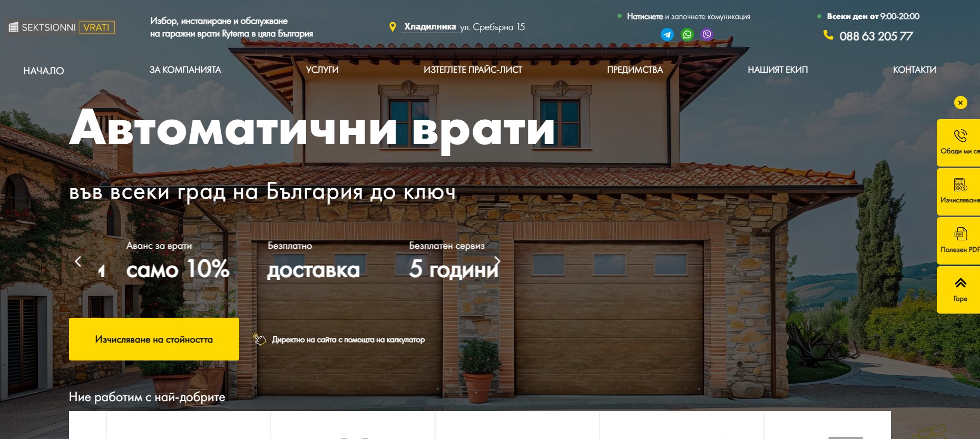Go to 'УСЛУГИ' menu section
The image size is (980, 439).
tap(322, 70)
